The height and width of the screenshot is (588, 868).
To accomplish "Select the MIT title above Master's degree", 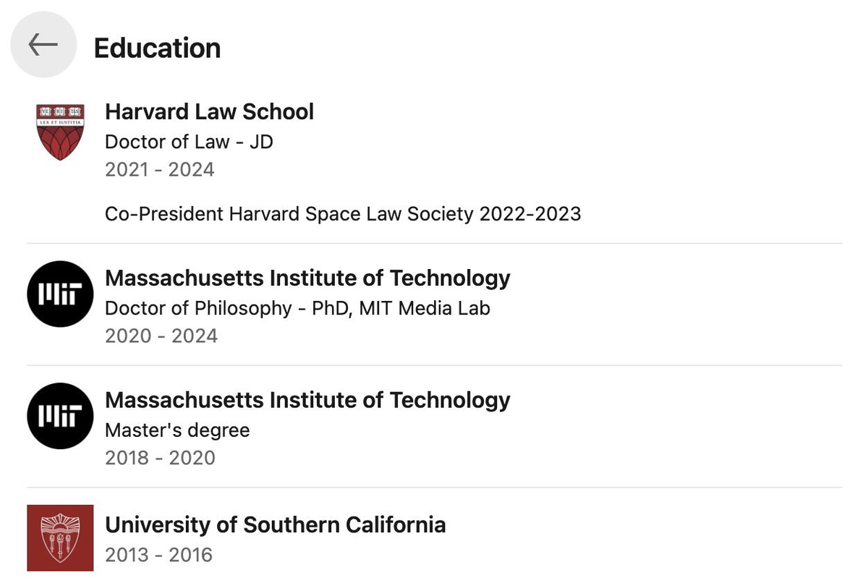I will [307, 400].
